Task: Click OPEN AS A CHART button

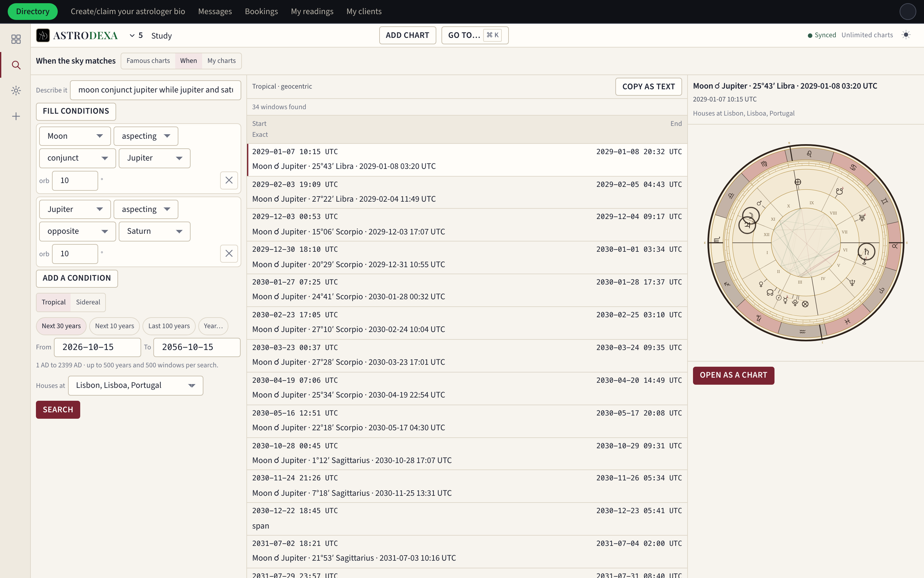Action: [733, 375]
